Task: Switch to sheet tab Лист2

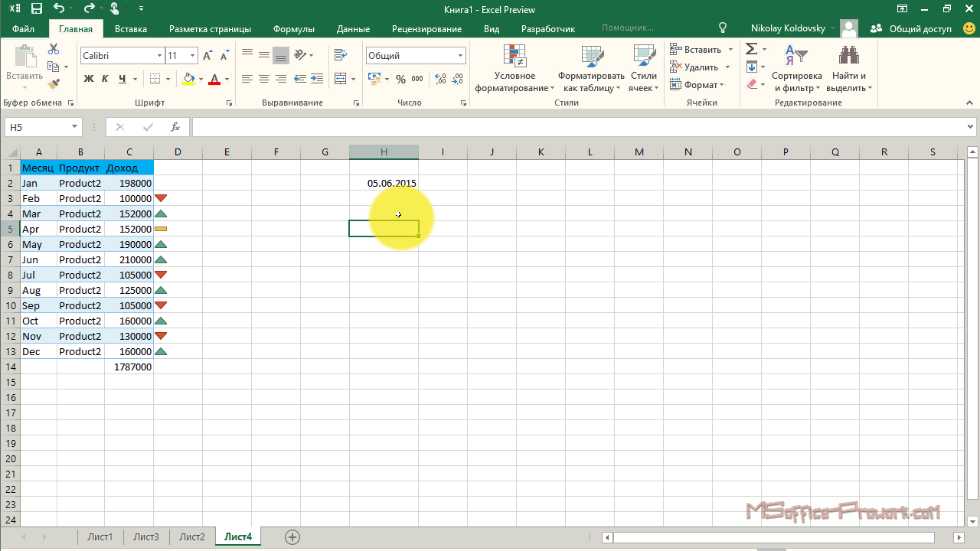Action: [x=192, y=537]
